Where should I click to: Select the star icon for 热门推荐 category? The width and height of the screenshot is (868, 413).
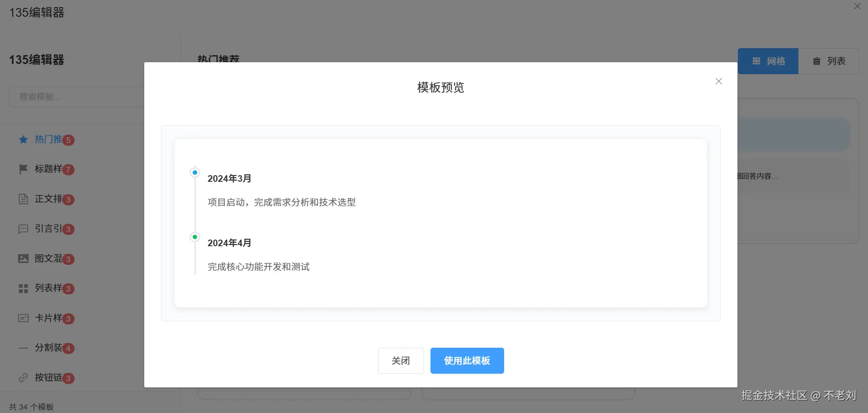[23, 139]
